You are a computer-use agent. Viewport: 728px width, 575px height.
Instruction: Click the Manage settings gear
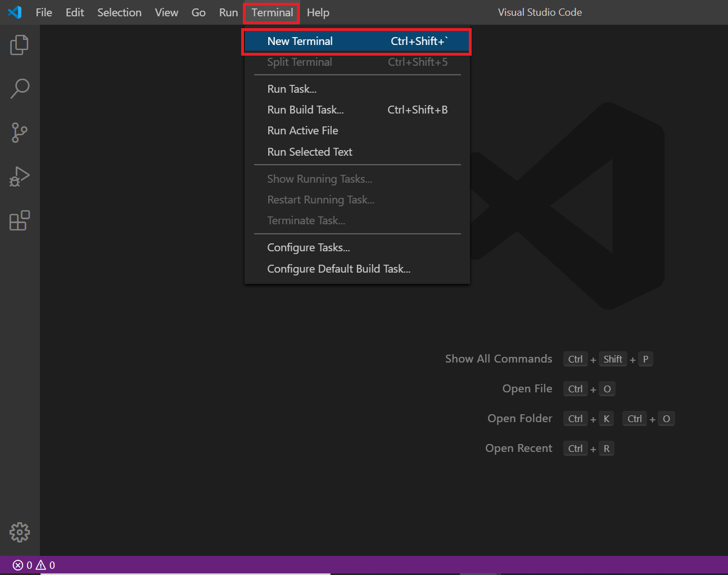click(19, 532)
